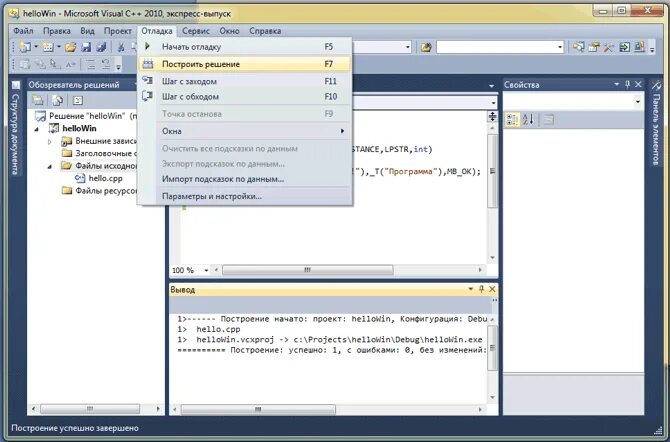Click Show All Files icon in Solution Explorer
670x442 pixels.
coord(58,100)
